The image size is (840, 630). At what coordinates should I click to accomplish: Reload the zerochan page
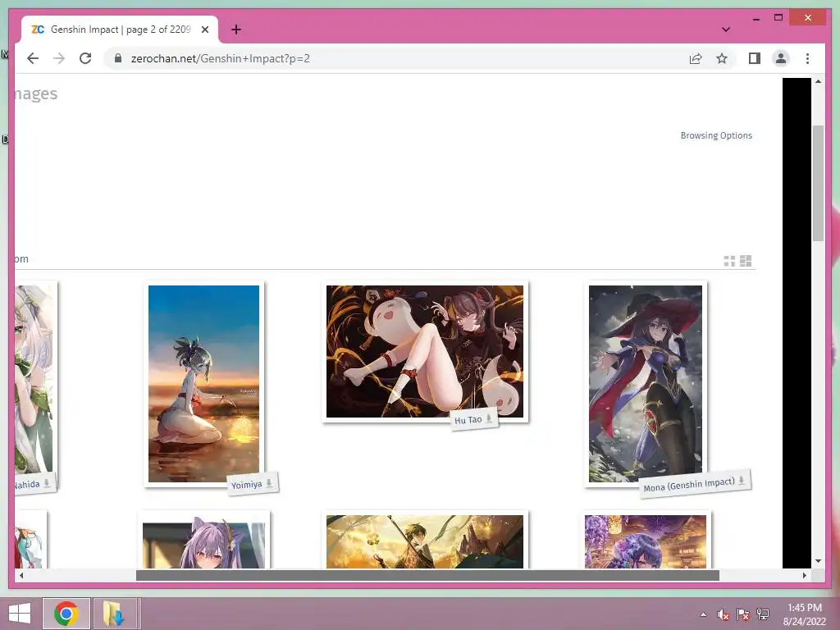coord(85,58)
